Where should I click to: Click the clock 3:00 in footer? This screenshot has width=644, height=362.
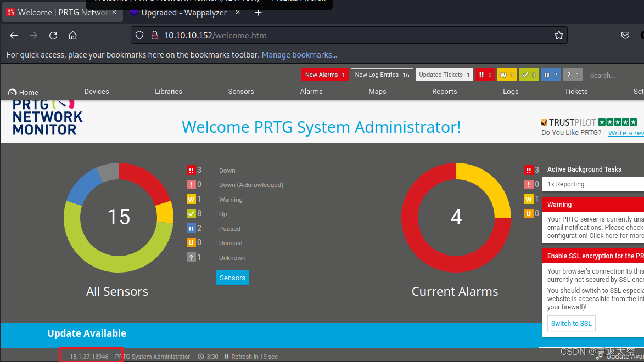click(208, 357)
